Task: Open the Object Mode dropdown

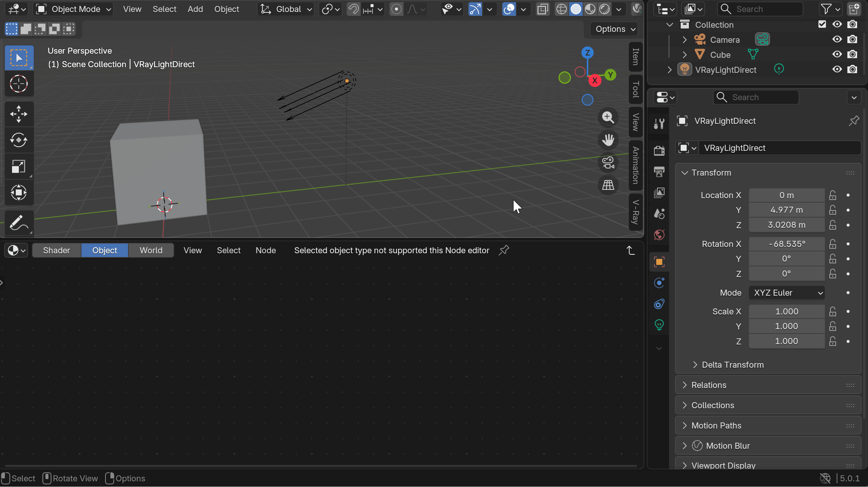Action: (x=74, y=9)
